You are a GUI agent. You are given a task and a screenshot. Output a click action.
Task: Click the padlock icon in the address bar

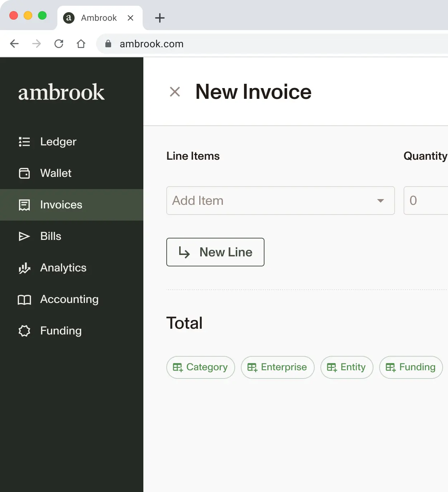[108, 44]
